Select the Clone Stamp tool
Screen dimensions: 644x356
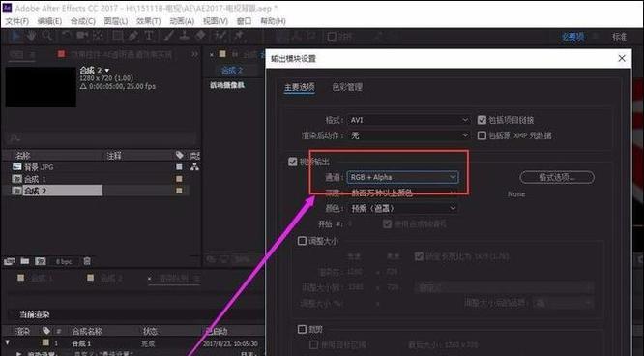[x=185, y=36]
